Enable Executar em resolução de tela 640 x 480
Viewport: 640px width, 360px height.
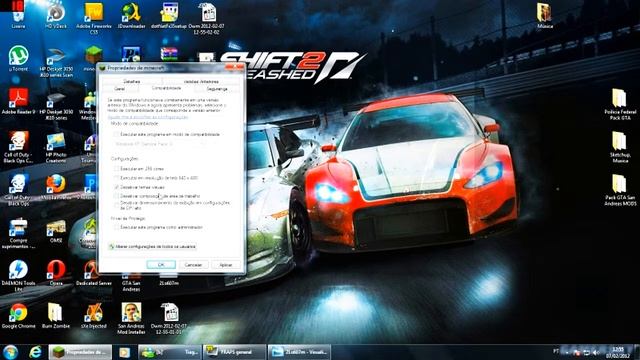[116, 178]
